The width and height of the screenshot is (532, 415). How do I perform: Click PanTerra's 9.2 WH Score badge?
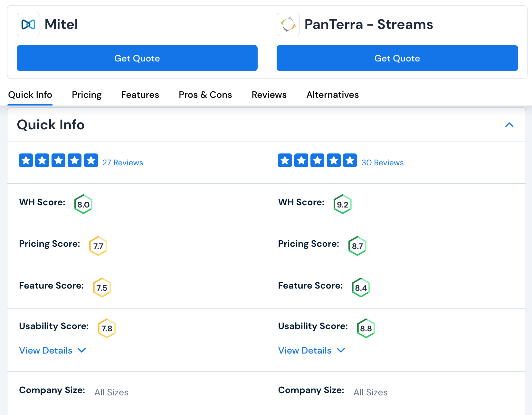click(342, 204)
